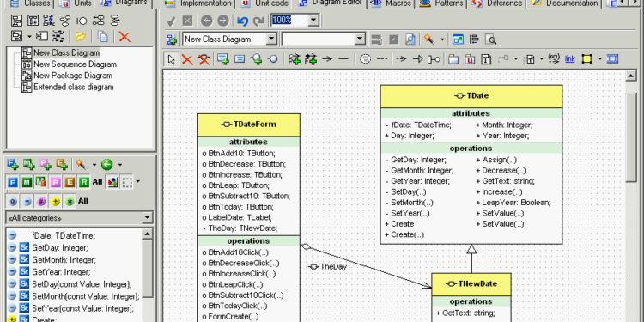Select the generalization arrow tool
Screen dimensions: 644x322
click(x=417, y=59)
